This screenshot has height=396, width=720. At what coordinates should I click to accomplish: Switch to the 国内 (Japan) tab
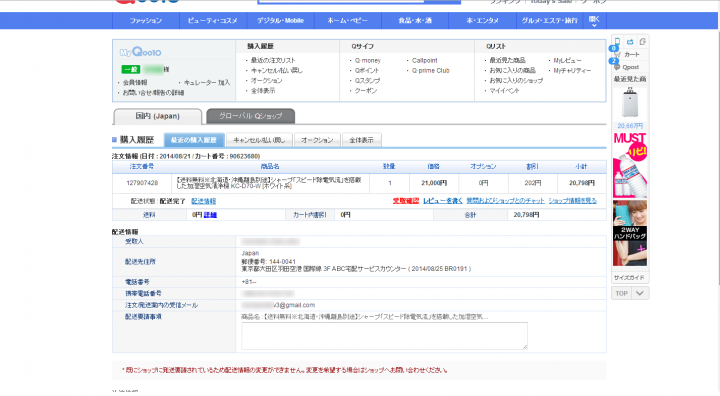[158, 116]
